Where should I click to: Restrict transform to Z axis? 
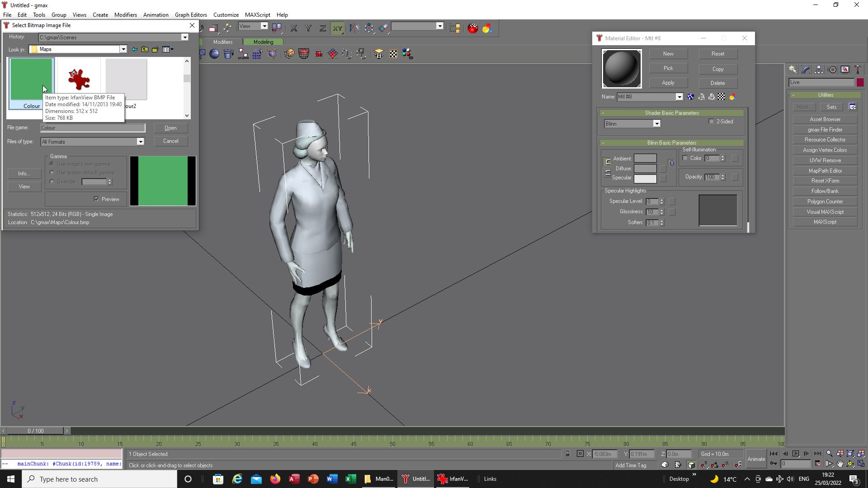click(323, 28)
